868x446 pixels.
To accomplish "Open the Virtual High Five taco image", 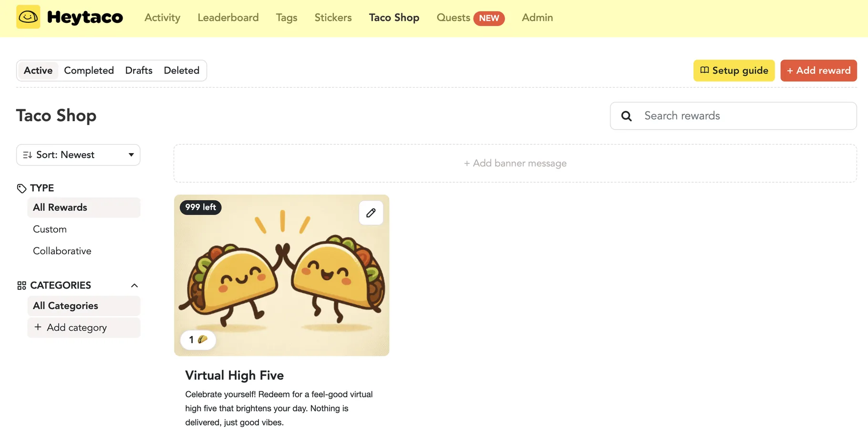I will tap(281, 275).
